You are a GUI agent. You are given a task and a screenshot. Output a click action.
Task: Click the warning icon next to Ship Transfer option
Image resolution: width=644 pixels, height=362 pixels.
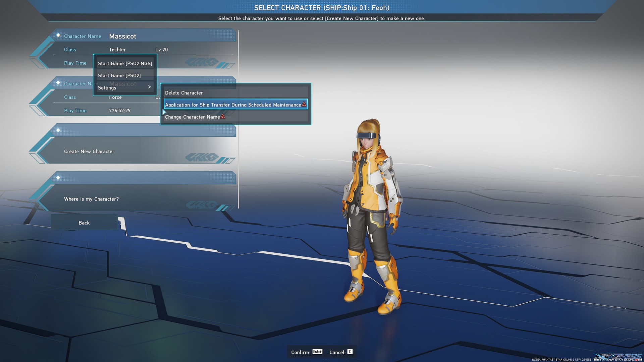(x=304, y=104)
